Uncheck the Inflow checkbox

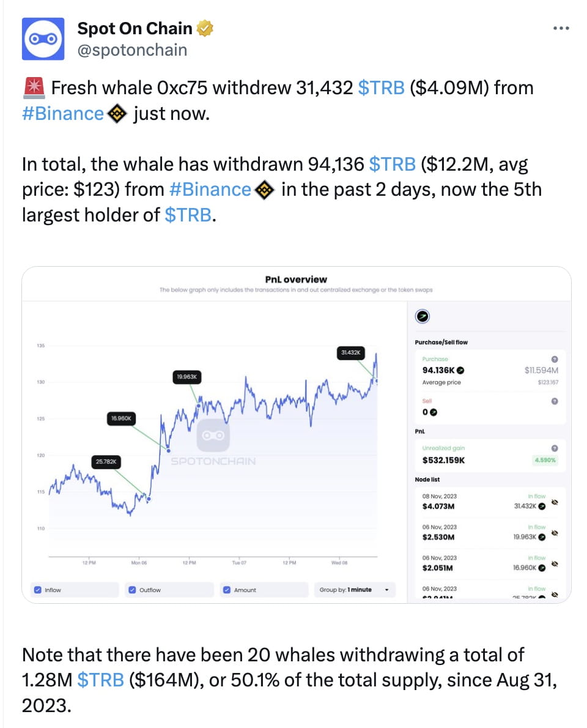point(39,590)
